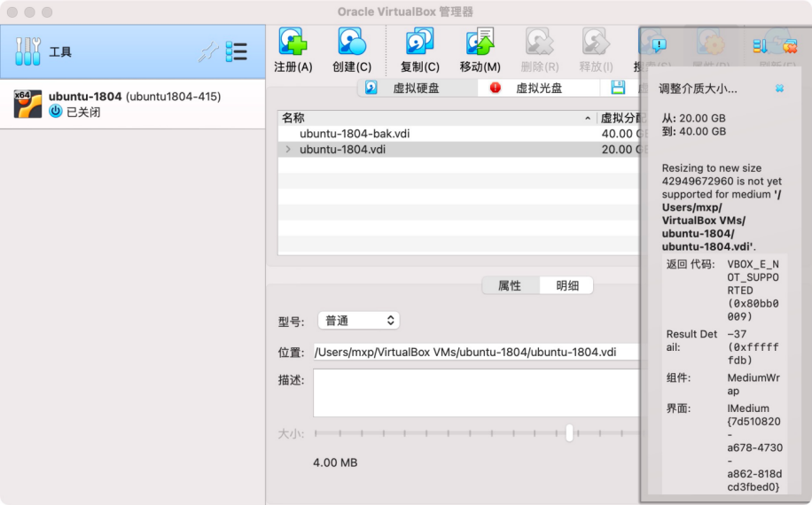
Task: Click the VBOX_E_NOT_SUPPORTED return code text
Action: click(x=753, y=291)
